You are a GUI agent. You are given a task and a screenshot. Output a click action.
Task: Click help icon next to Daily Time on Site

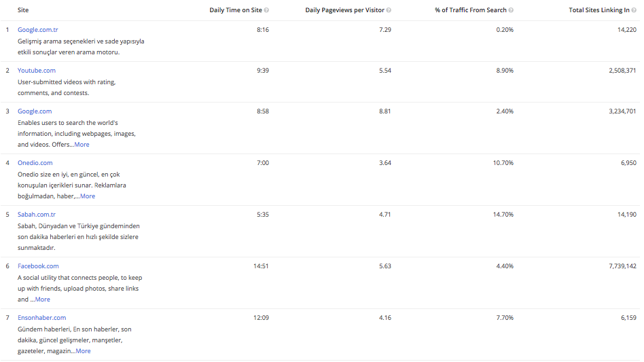266,10
